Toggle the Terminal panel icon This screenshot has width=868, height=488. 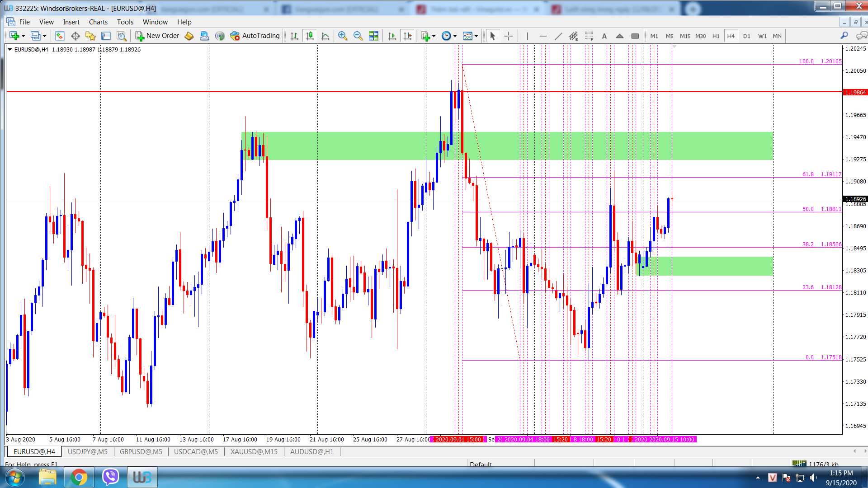(106, 36)
